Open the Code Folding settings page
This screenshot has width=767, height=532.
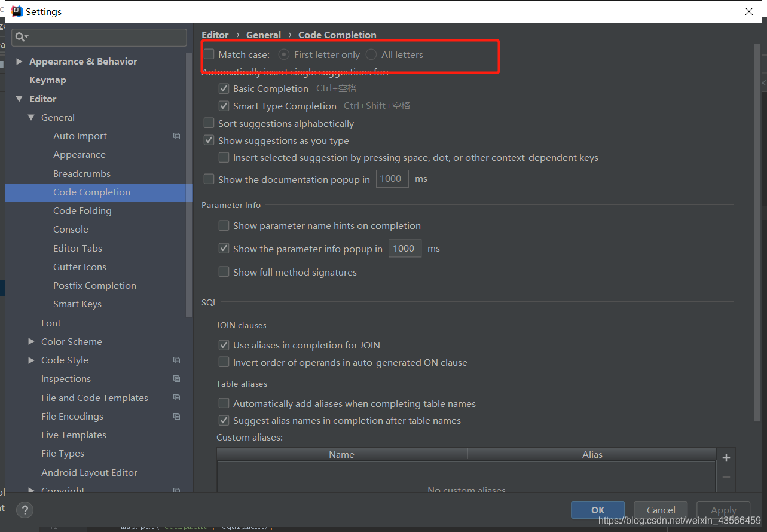pyautogui.click(x=82, y=211)
